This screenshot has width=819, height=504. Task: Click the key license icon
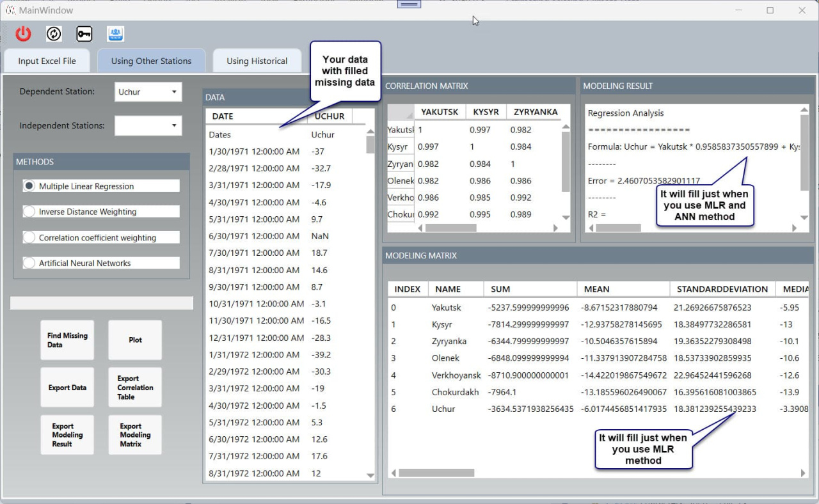pyautogui.click(x=84, y=34)
